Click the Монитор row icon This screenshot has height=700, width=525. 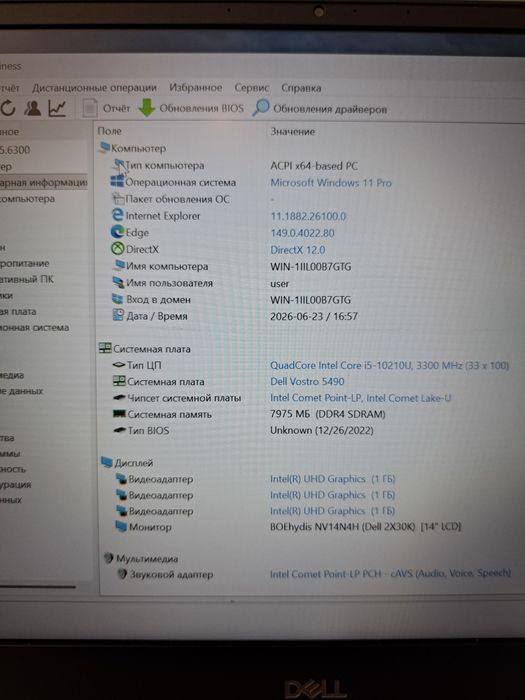pyautogui.click(x=121, y=526)
